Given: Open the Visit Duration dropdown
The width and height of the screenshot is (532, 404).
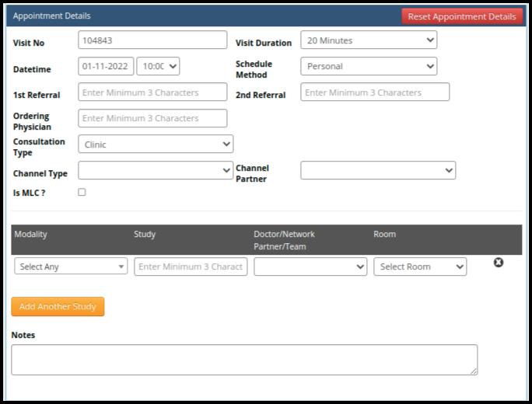Looking at the screenshot, I should point(369,40).
